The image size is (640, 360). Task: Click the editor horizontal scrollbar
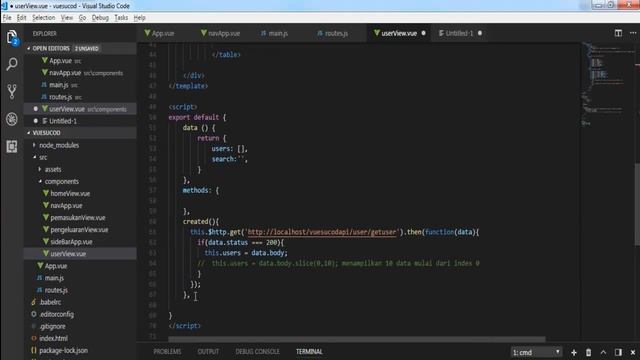click(x=357, y=339)
